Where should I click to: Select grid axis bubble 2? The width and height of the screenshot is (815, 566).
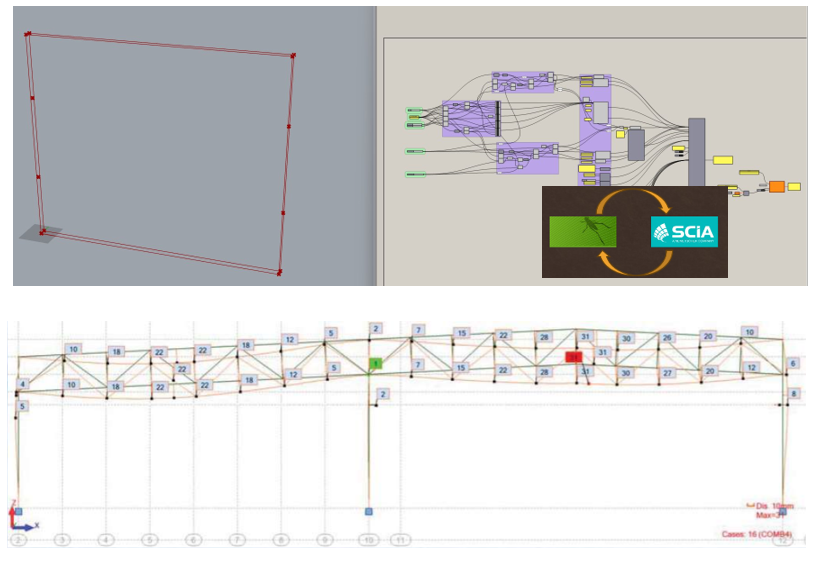tap(18, 540)
